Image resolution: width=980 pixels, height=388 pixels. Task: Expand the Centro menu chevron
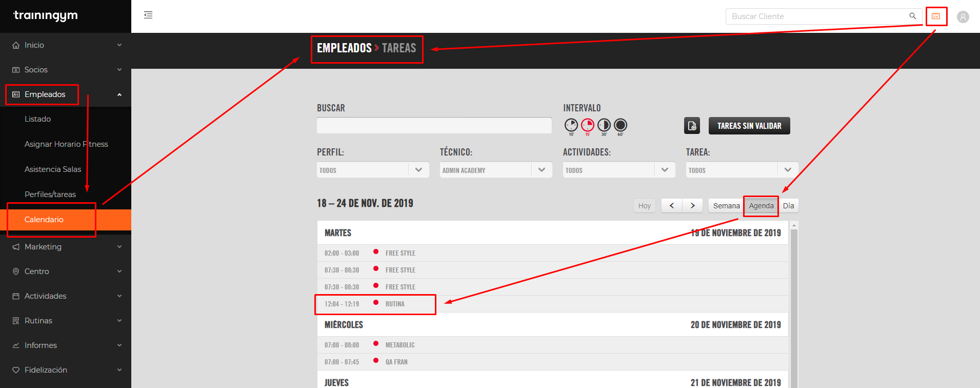[119, 271]
